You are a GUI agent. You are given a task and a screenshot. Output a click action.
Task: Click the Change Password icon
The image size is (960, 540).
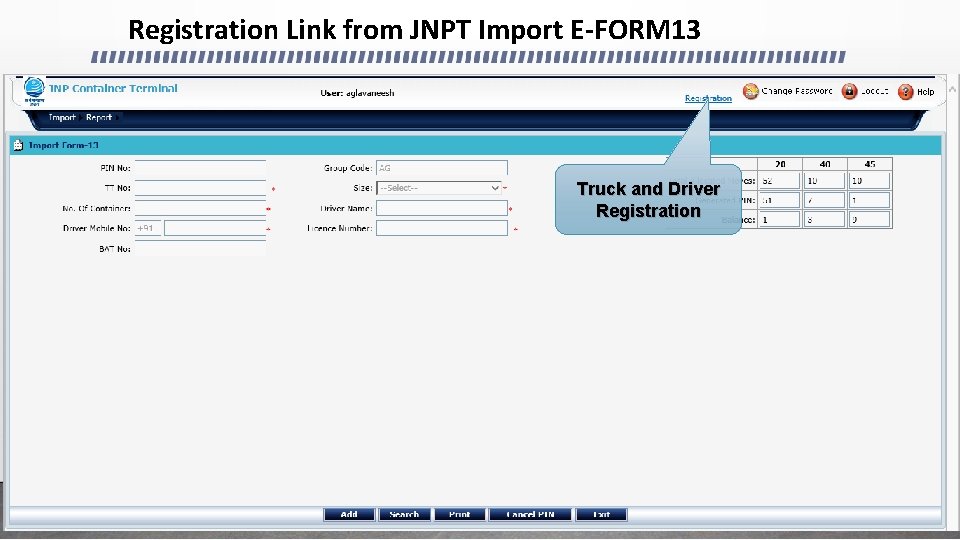click(x=750, y=91)
